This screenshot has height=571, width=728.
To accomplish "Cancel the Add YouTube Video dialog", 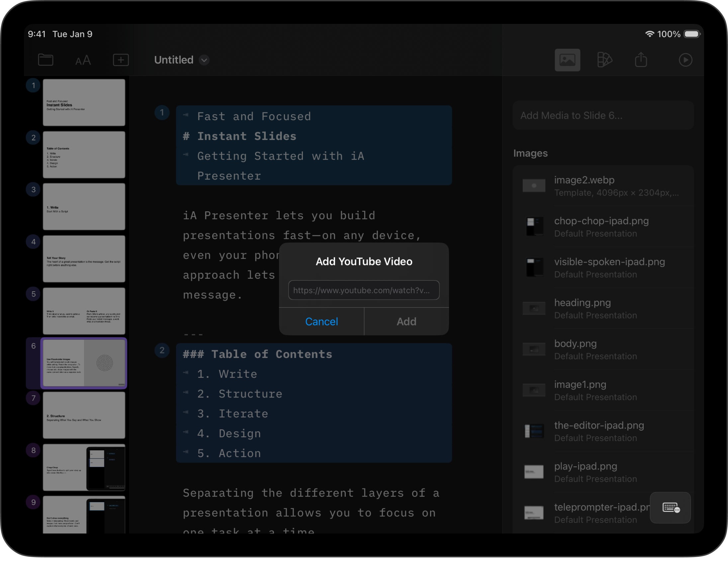I will (321, 321).
